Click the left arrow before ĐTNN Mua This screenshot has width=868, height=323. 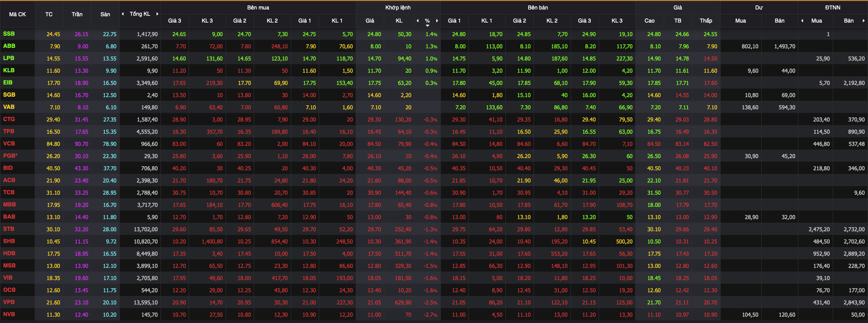(802, 21)
